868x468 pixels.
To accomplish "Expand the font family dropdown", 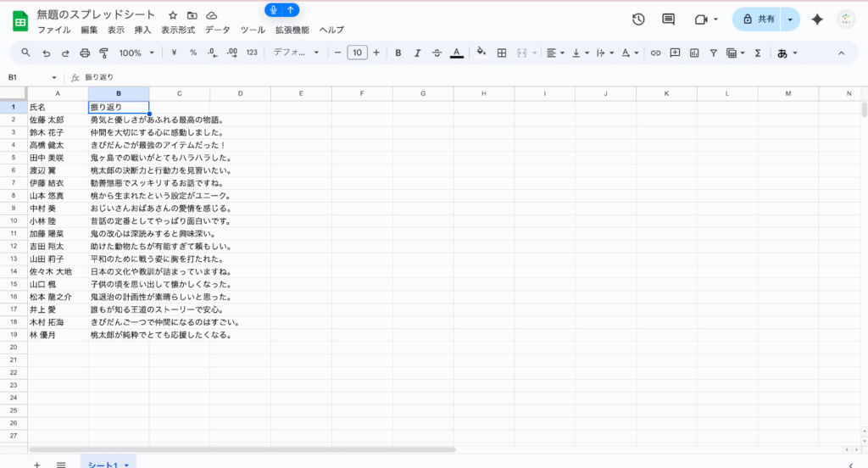I will [296, 53].
